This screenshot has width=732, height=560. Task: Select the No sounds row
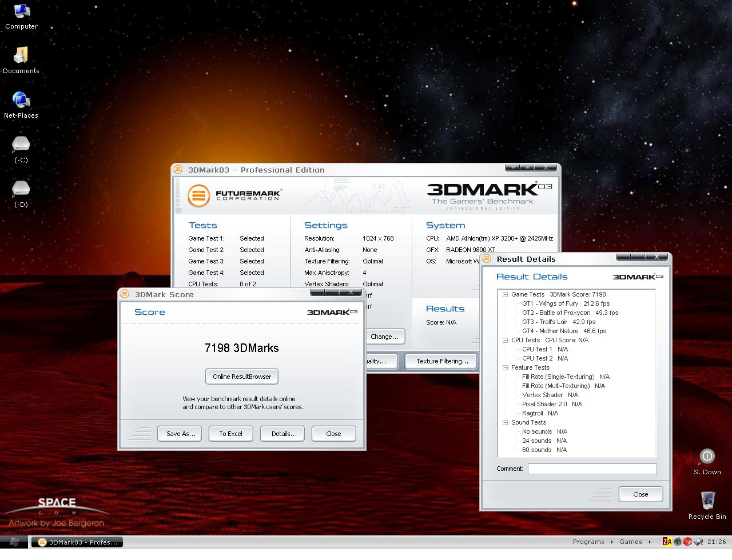[544, 432]
